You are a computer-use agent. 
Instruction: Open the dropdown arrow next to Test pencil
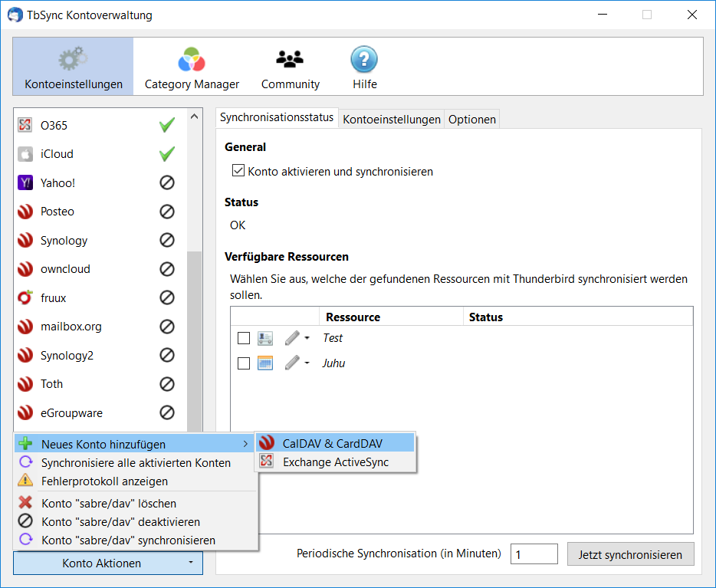click(307, 338)
